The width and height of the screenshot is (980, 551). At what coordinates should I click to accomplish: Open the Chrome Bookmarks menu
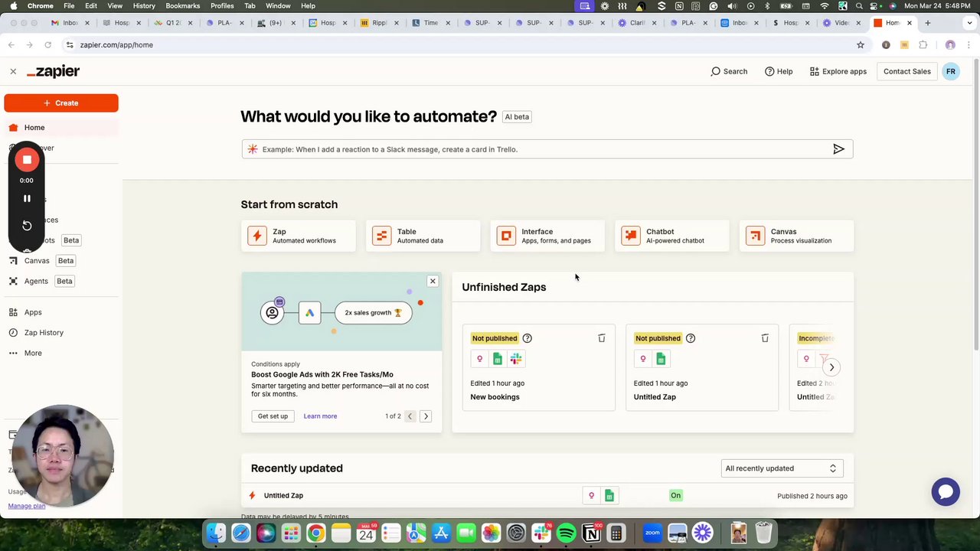click(182, 5)
